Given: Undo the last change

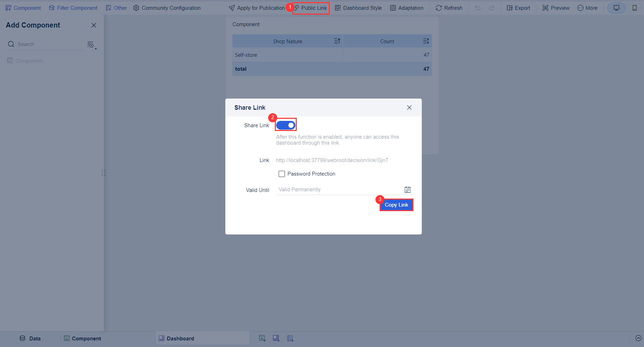Looking at the screenshot, I should coord(478,8).
